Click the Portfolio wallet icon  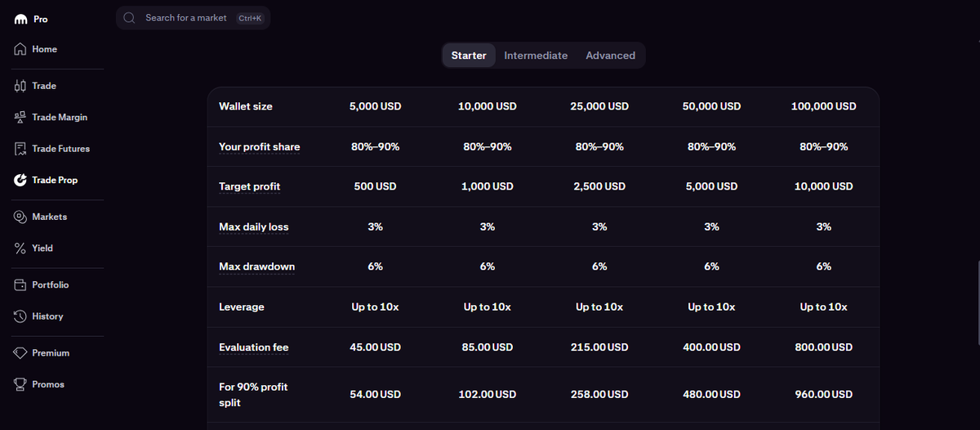tap(20, 284)
